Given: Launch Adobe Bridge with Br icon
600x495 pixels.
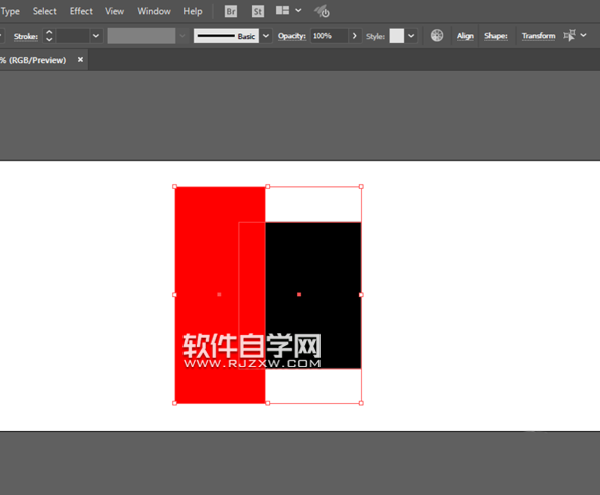Looking at the screenshot, I should point(231,11).
